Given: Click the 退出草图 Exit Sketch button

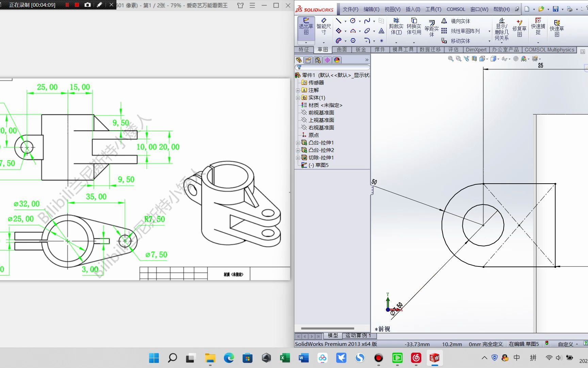Looking at the screenshot, I should (x=306, y=27).
